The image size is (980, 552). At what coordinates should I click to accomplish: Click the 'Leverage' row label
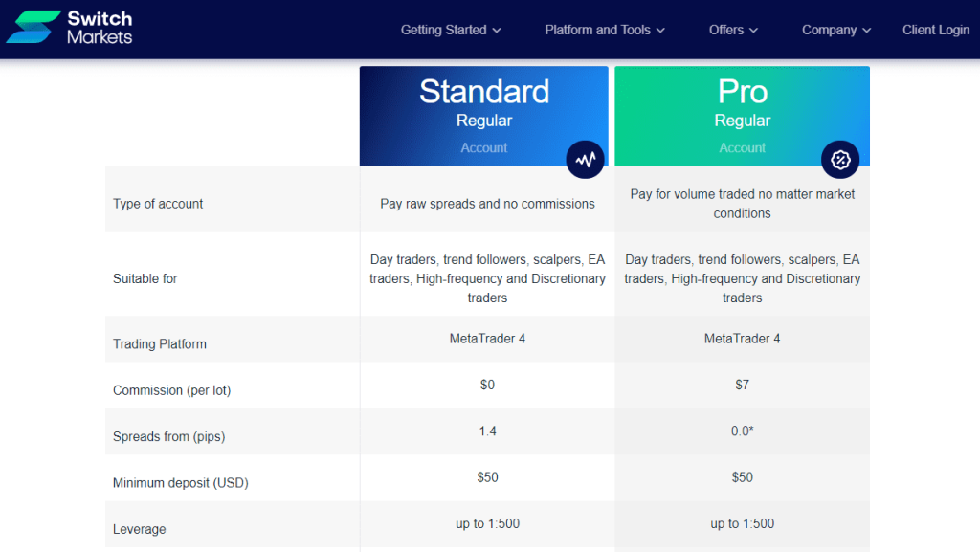click(140, 530)
